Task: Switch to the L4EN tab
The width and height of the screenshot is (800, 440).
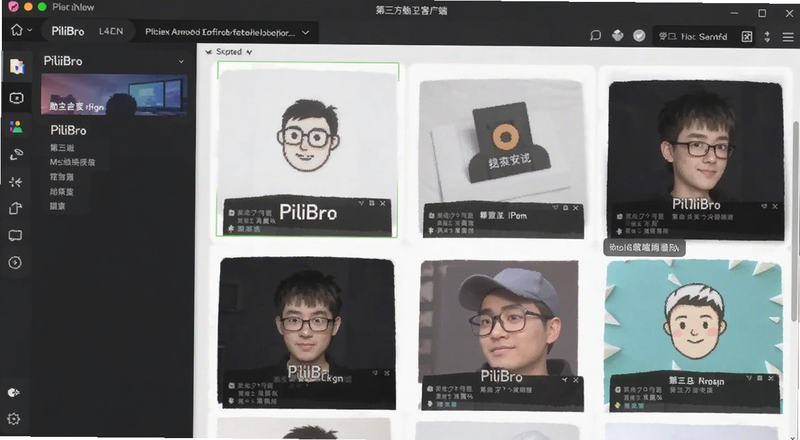Action: pyautogui.click(x=111, y=32)
